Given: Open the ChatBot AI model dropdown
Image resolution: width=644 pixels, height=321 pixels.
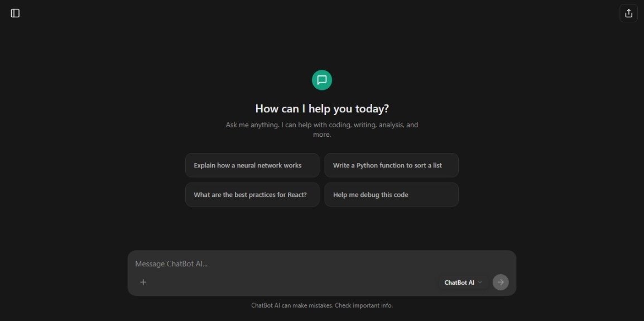Looking at the screenshot, I should click(x=463, y=282).
